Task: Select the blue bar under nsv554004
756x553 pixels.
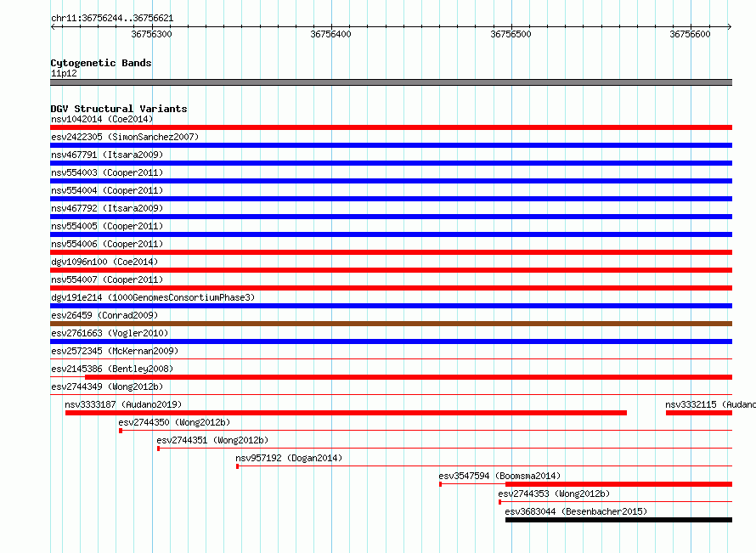Action: pos(391,199)
